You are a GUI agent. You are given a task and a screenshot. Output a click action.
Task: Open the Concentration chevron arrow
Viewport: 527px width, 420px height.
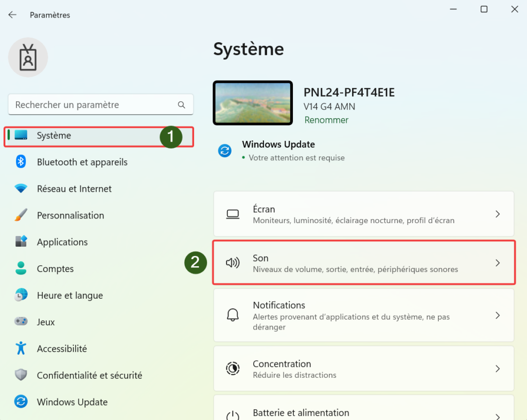click(x=498, y=369)
